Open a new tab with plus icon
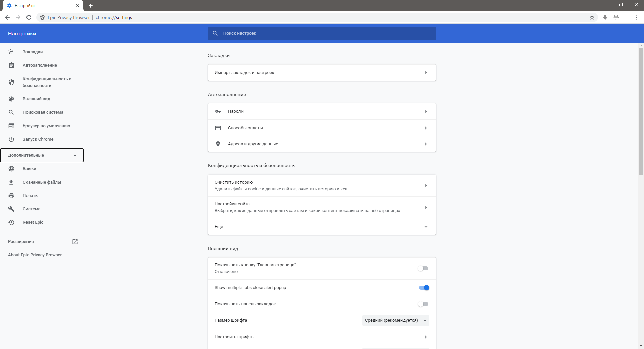Viewport: 644px width, 349px height. [91, 6]
